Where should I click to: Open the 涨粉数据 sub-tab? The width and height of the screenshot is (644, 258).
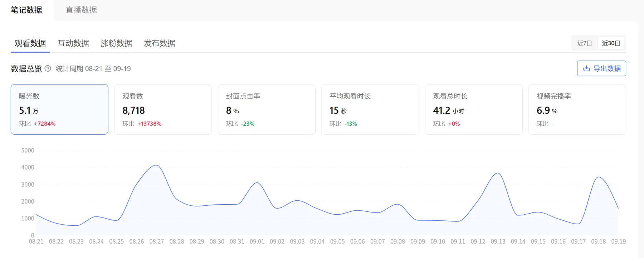click(116, 43)
